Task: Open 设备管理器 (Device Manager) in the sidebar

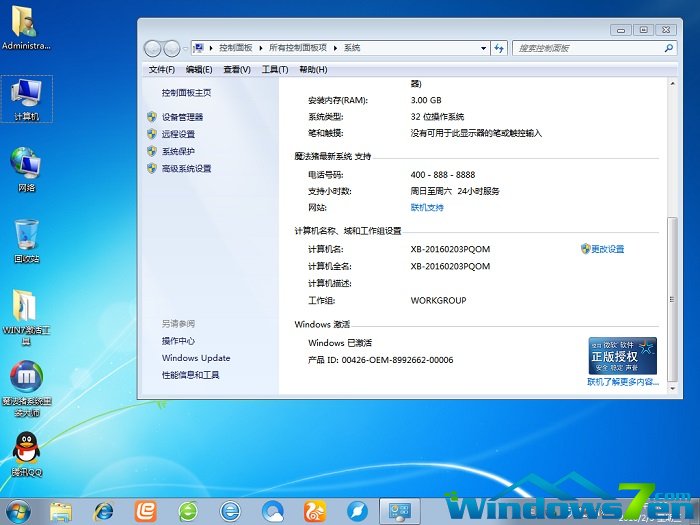Action: pos(182,117)
